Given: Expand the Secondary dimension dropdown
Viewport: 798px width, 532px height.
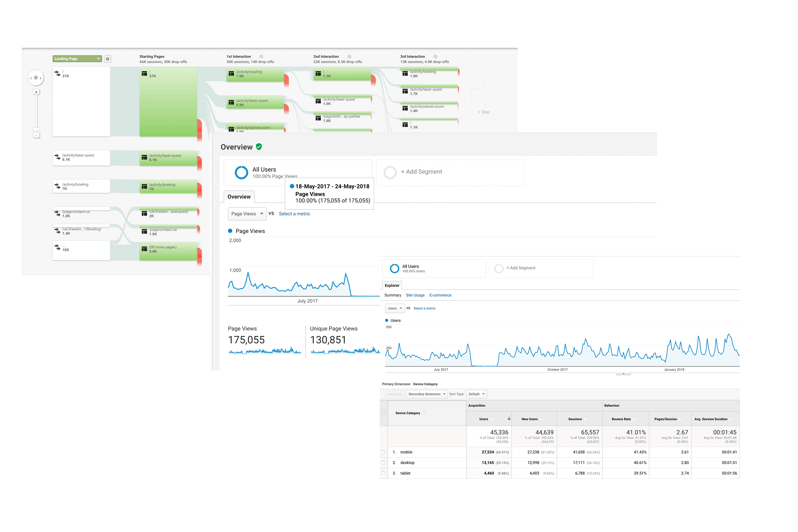Looking at the screenshot, I should tap(427, 394).
